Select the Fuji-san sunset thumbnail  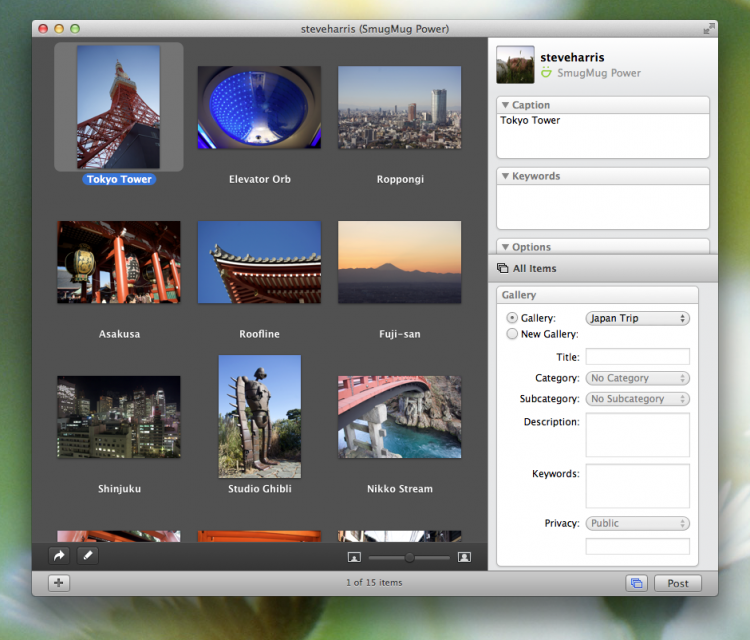tap(399, 262)
